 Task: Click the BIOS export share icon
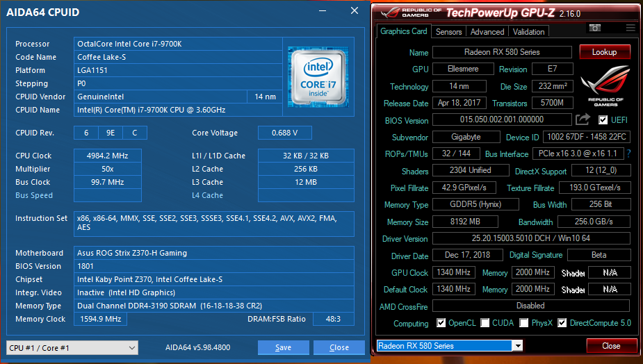[x=583, y=119]
